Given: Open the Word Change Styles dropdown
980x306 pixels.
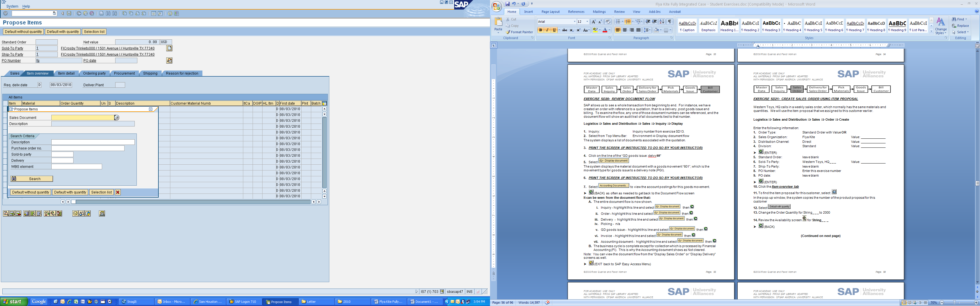Looking at the screenshot, I should coord(941,26).
